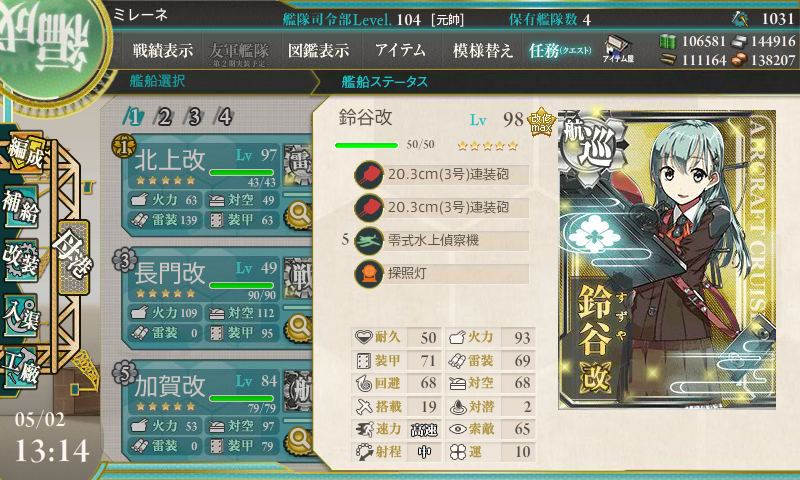The width and height of the screenshot is (800, 480).
Task: Click the 鈴谷改 ship card image
Action: click(667, 259)
